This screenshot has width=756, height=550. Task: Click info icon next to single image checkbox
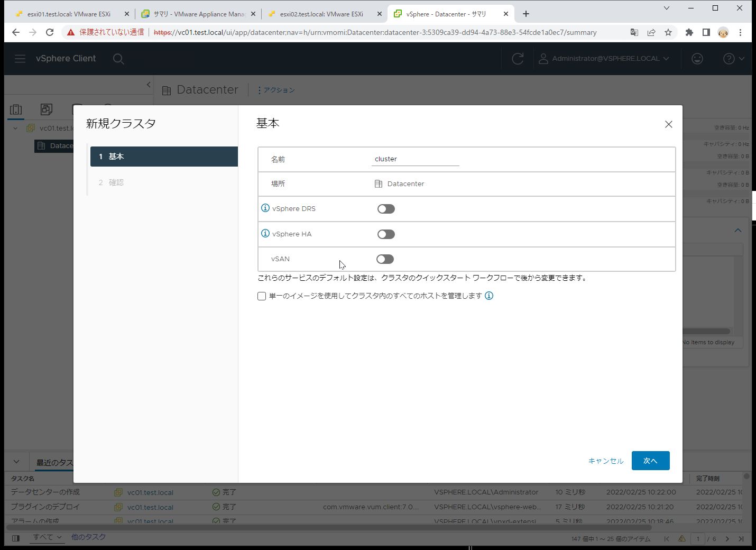click(489, 296)
